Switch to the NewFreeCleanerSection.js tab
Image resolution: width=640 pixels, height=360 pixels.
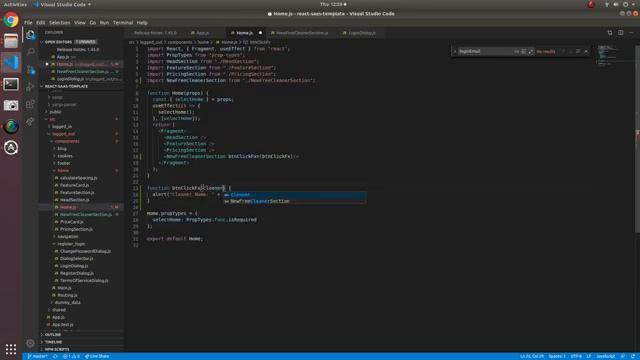coord(302,33)
